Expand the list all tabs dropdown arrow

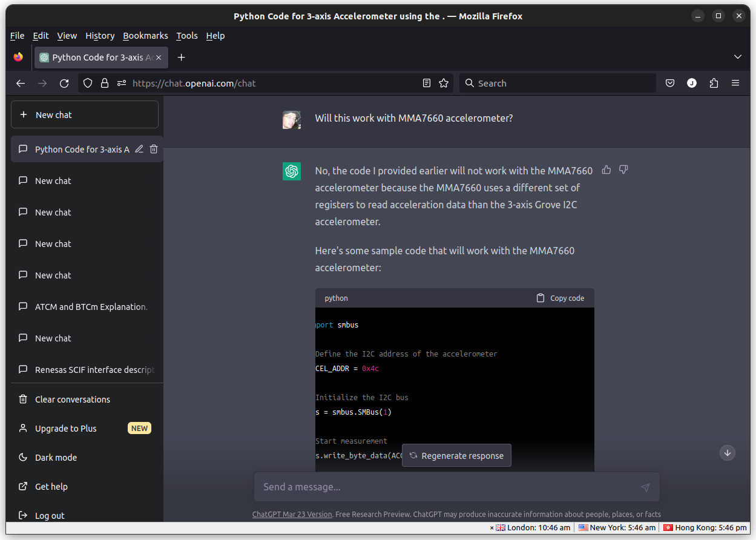(x=738, y=57)
